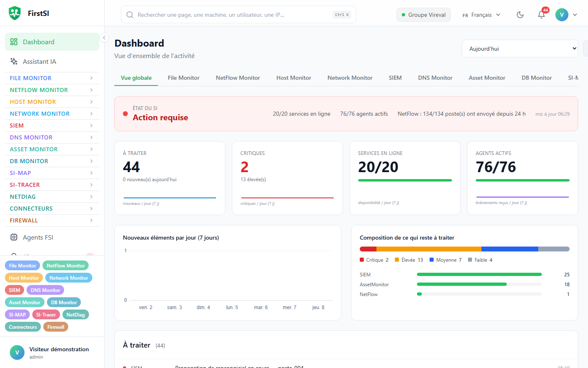This screenshot has width=588, height=368.
Task: Open the user avatar V in header
Action: tap(562, 15)
